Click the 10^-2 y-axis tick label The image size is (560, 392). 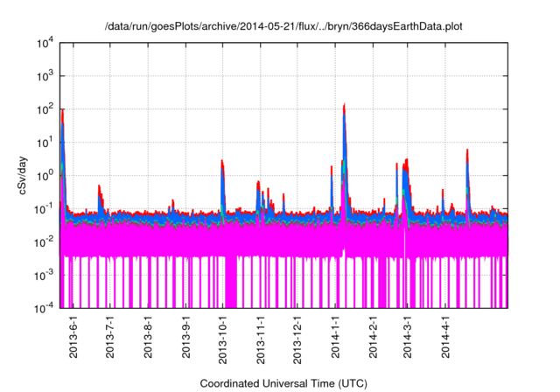pos(44,241)
